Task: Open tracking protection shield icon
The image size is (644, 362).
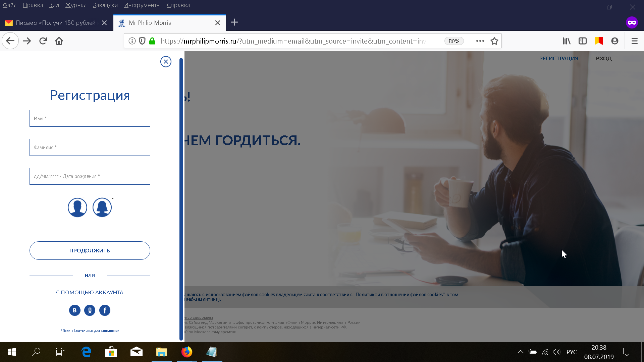Action: [142, 41]
